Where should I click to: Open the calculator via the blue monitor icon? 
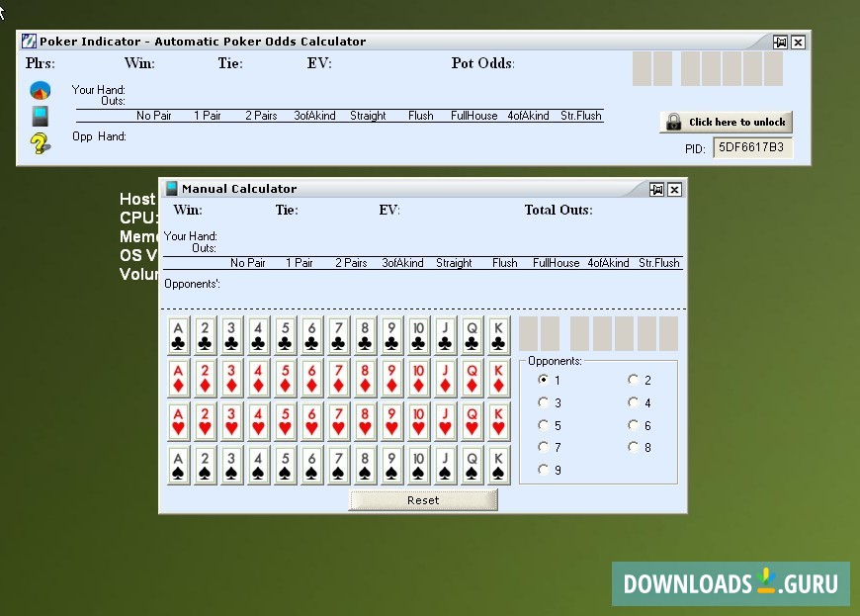(39, 116)
